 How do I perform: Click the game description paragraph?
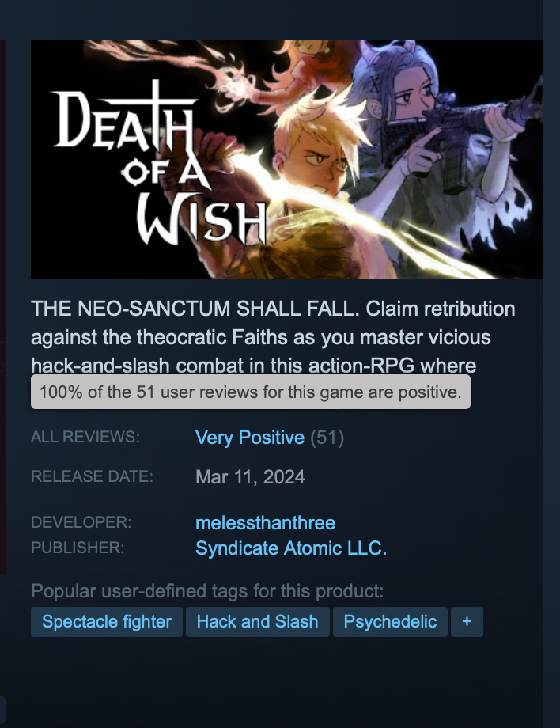click(x=273, y=336)
